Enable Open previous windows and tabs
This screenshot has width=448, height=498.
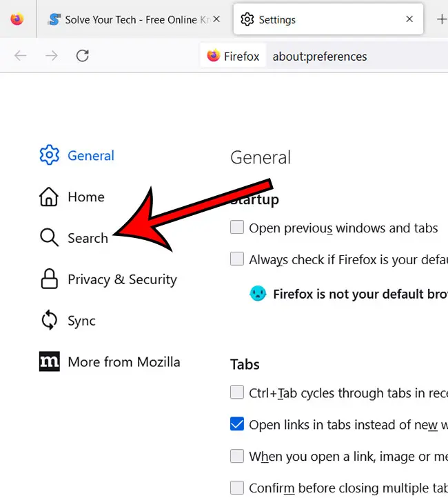point(237,227)
